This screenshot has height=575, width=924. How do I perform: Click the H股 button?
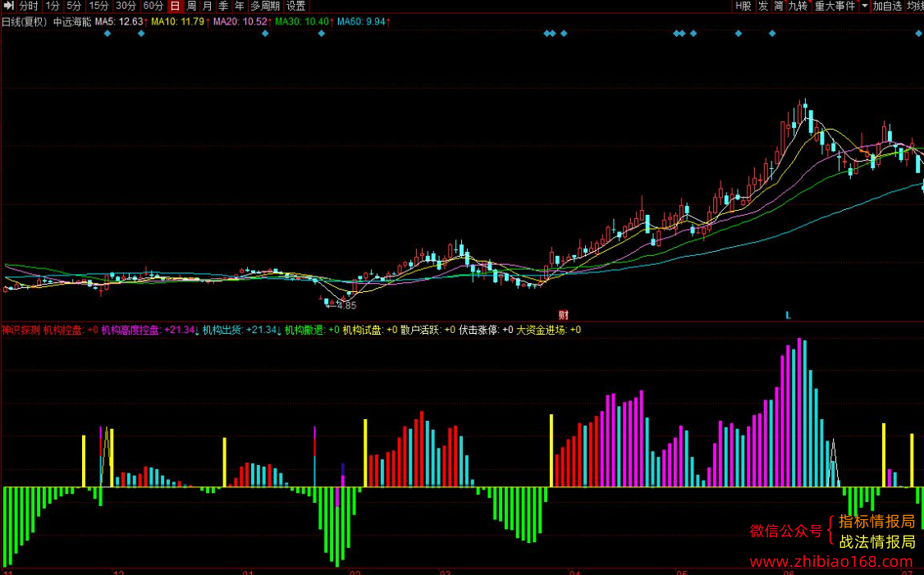743,6
